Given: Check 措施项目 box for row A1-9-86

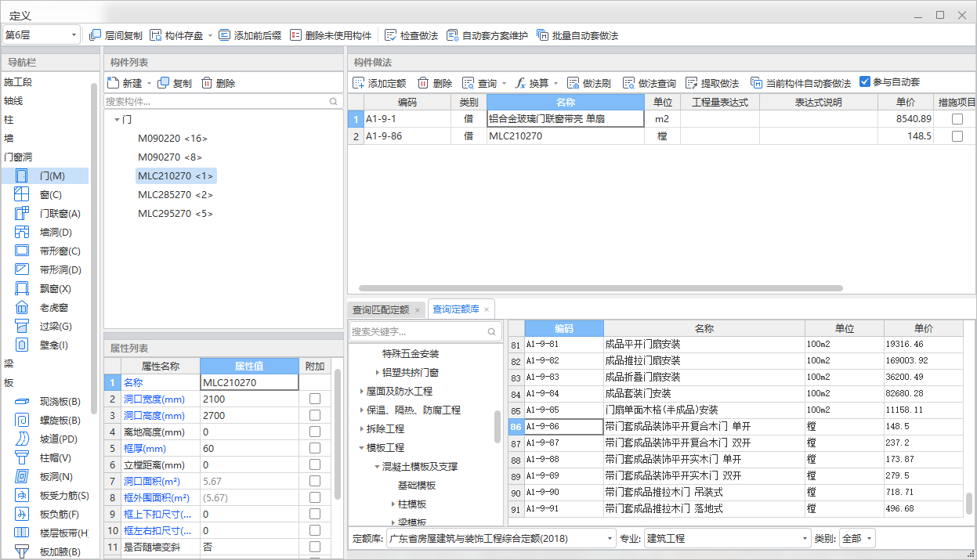Looking at the screenshot, I should pyautogui.click(x=957, y=136).
